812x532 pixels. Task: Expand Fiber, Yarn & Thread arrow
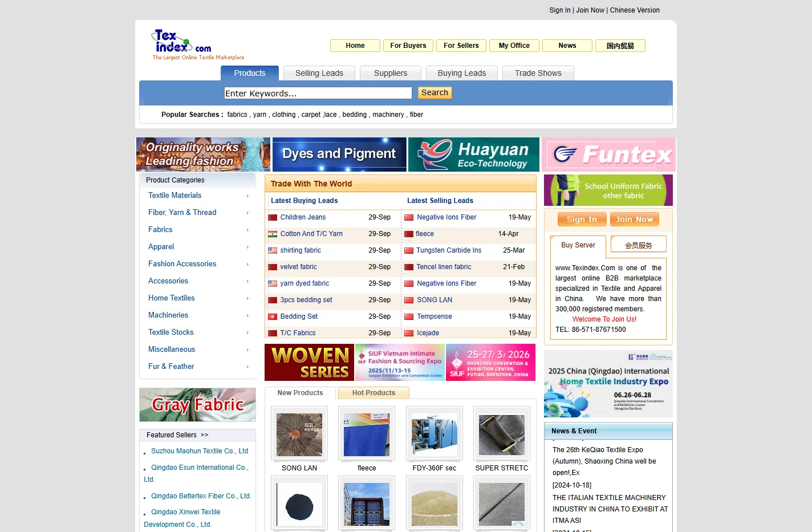tap(247, 213)
